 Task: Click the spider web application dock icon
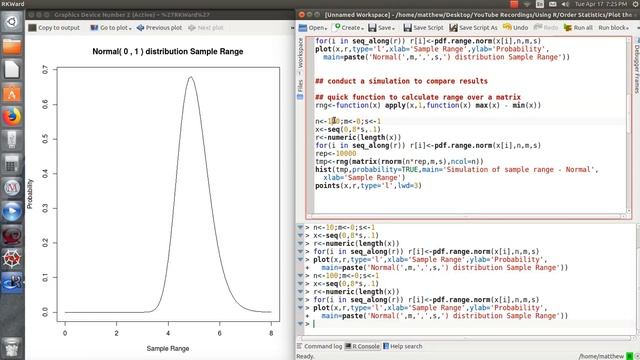(x=11, y=259)
